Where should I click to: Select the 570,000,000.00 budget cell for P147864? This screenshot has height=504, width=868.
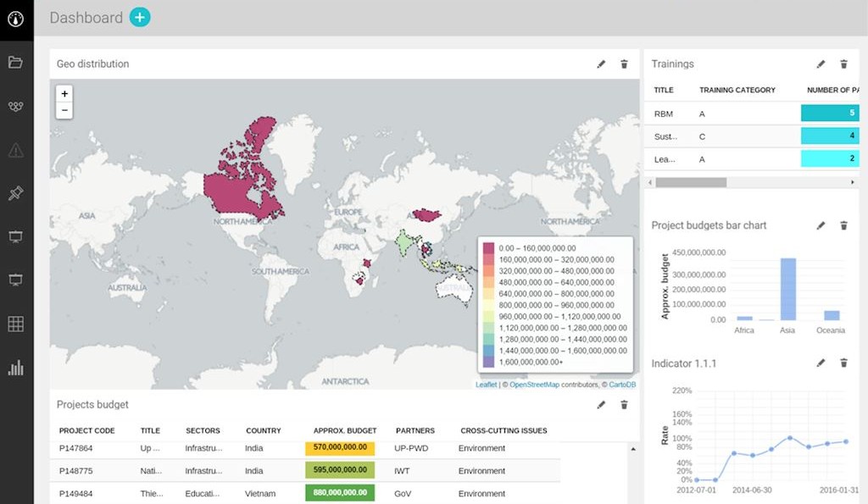pos(339,447)
